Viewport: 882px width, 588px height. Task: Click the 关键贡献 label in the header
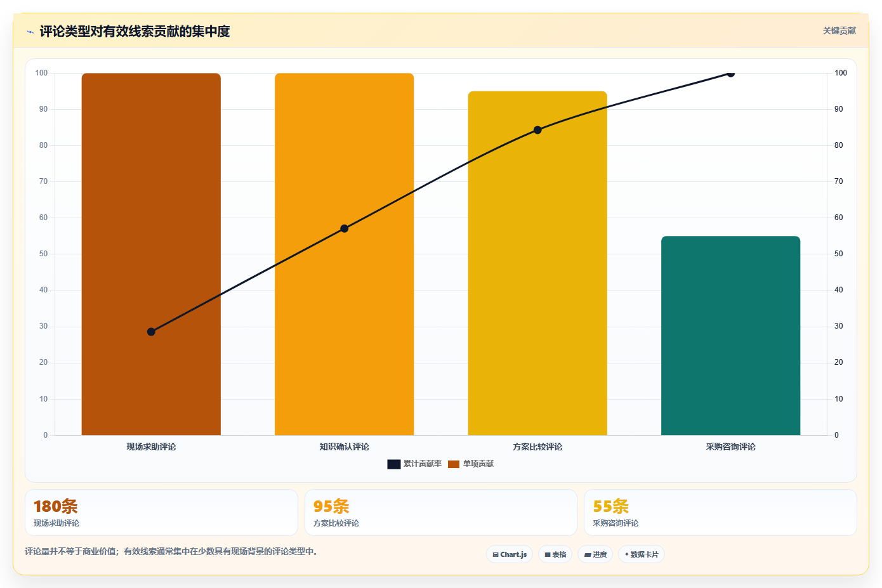tap(839, 30)
